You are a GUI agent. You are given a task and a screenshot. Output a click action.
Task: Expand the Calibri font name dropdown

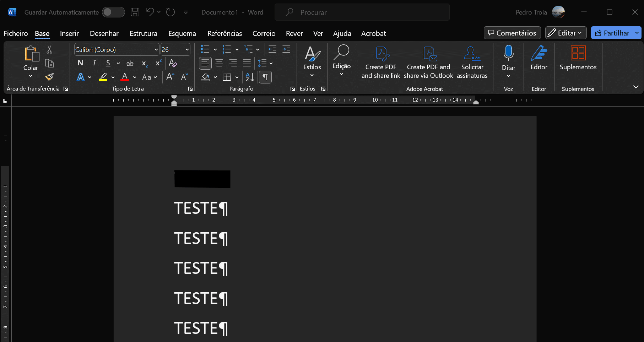tap(156, 50)
